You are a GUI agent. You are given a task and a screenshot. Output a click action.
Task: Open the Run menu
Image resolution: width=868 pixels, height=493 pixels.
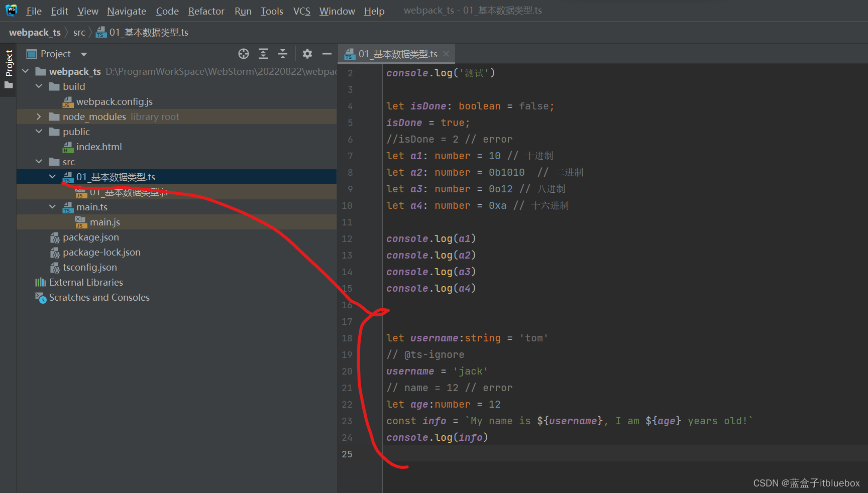pyautogui.click(x=243, y=11)
